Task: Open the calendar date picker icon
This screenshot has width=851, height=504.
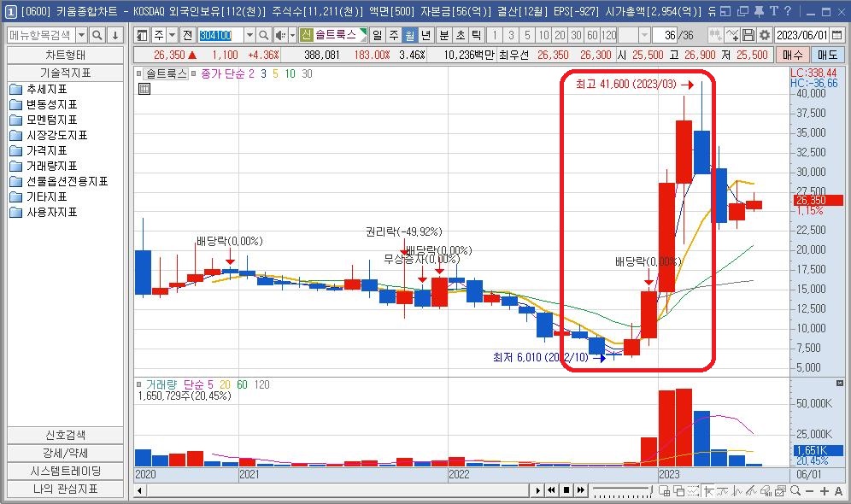Action: click(x=836, y=35)
